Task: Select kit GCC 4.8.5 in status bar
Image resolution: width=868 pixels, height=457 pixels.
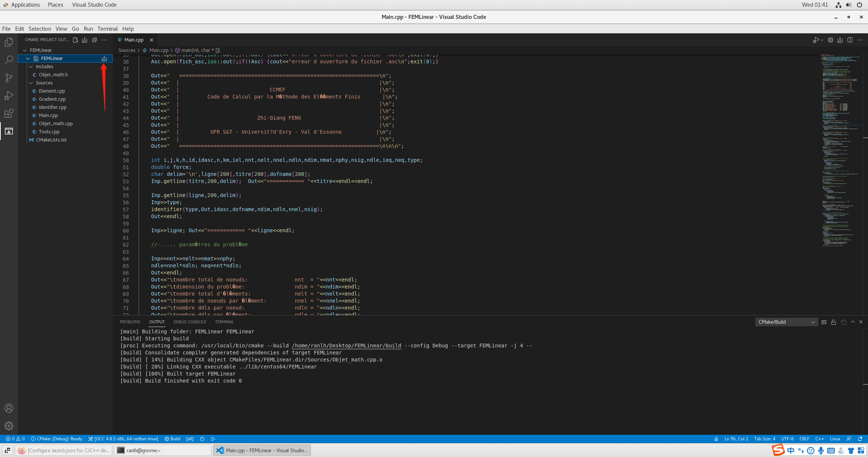Action: click(123, 439)
